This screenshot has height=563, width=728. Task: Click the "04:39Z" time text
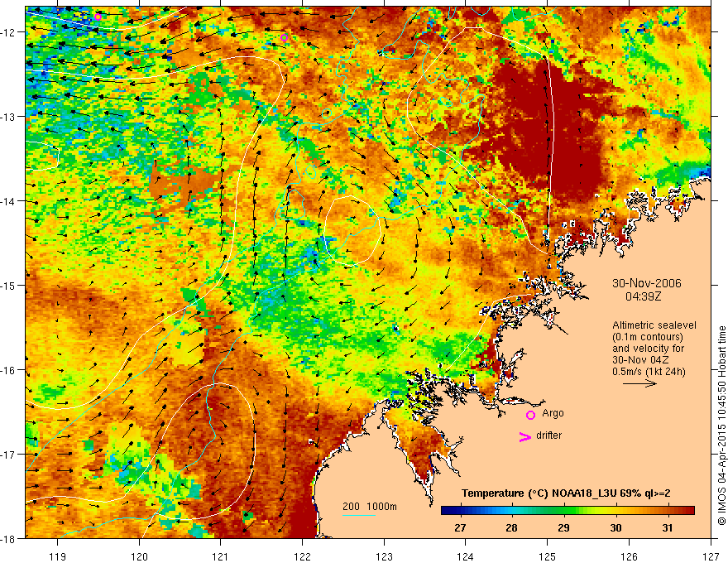coord(643,296)
